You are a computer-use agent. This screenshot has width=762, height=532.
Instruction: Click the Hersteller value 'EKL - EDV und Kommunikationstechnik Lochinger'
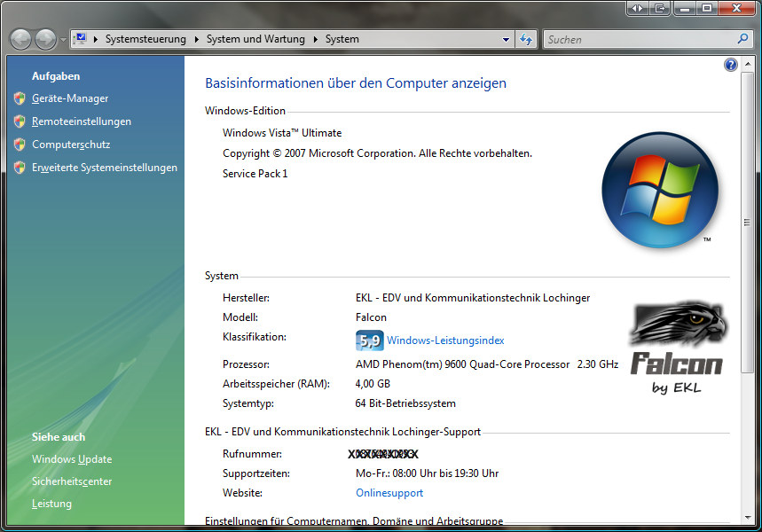(473, 298)
